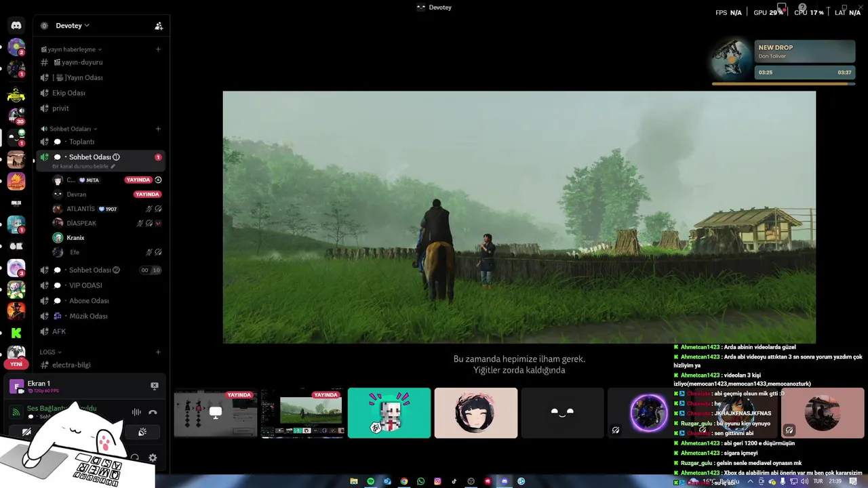Image resolution: width=868 pixels, height=488 pixels.
Task: Click the YENİ new-mentions pill in server list
Action: coord(16,364)
